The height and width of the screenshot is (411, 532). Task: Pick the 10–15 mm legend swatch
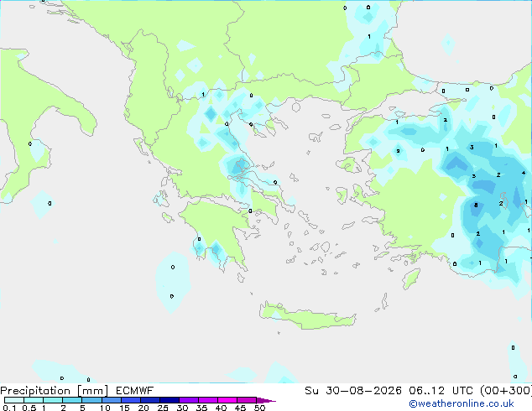tap(112, 400)
